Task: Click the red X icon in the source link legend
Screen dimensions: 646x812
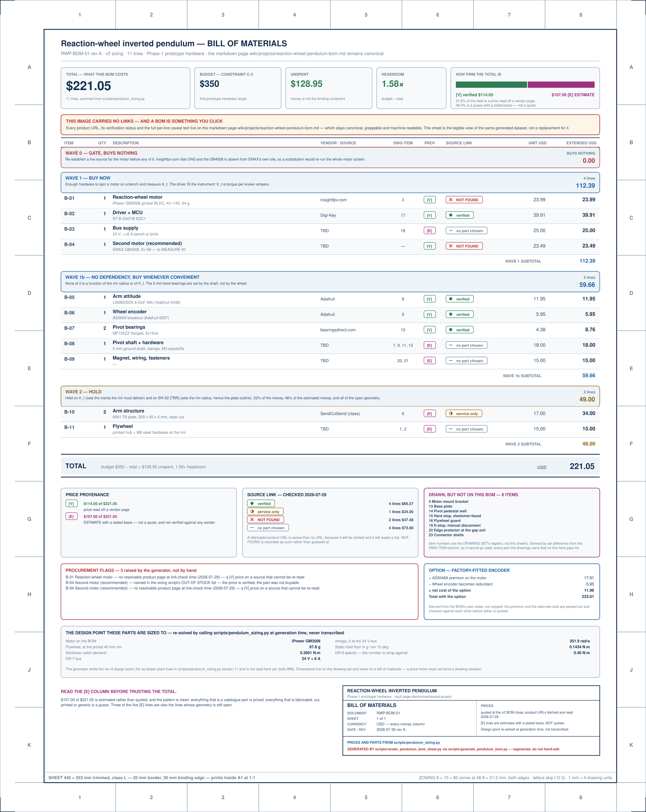Action: tap(252, 520)
